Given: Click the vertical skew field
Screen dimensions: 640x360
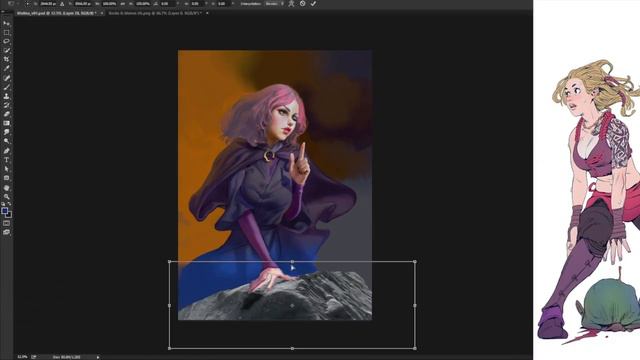Looking at the screenshot, I should pyautogui.click(x=223, y=4).
